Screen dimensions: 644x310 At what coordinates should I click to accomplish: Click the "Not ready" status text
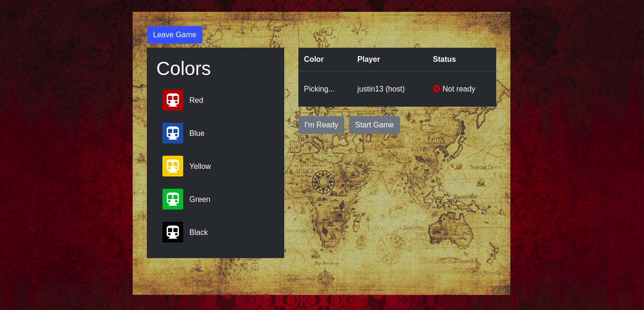tap(458, 89)
